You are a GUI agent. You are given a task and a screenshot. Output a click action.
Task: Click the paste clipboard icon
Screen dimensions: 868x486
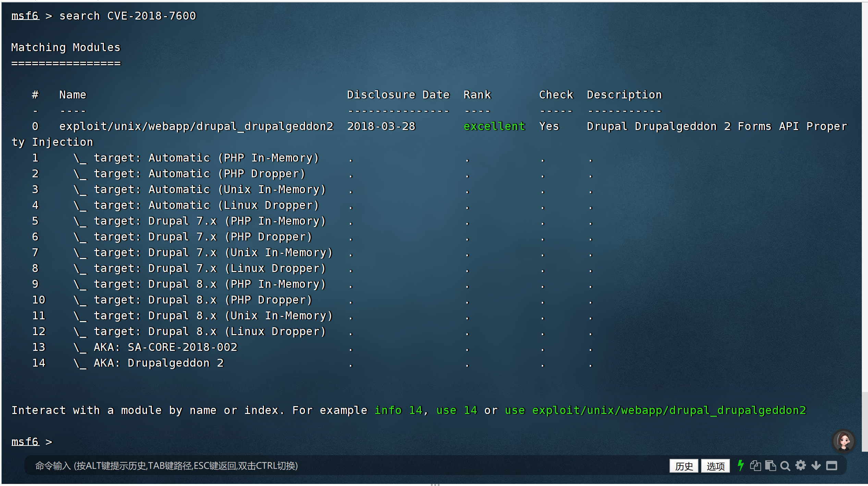pos(770,466)
